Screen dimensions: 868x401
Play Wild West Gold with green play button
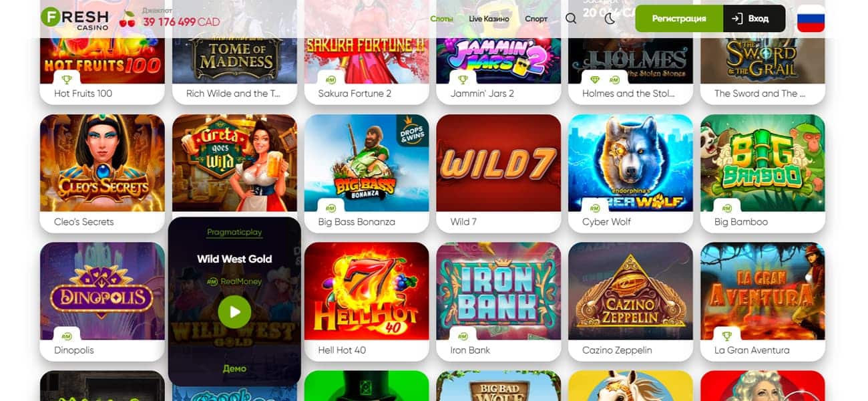234,311
